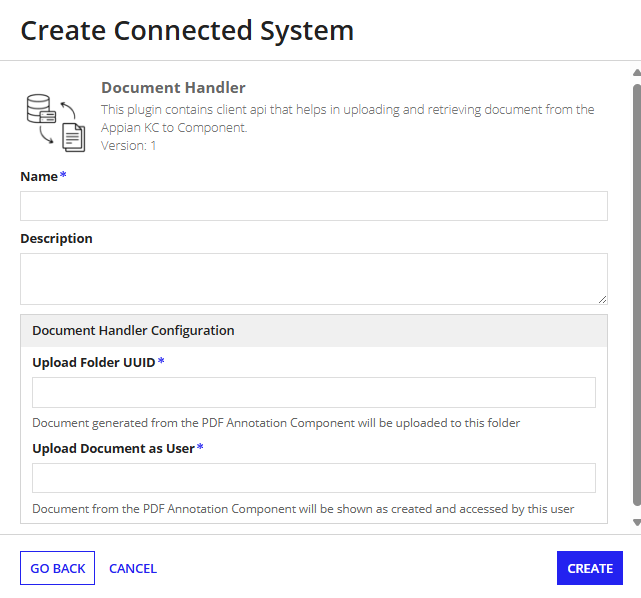This screenshot has width=641, height=598.
Task: Click the Description box resize handle
Action: [602, 299]
